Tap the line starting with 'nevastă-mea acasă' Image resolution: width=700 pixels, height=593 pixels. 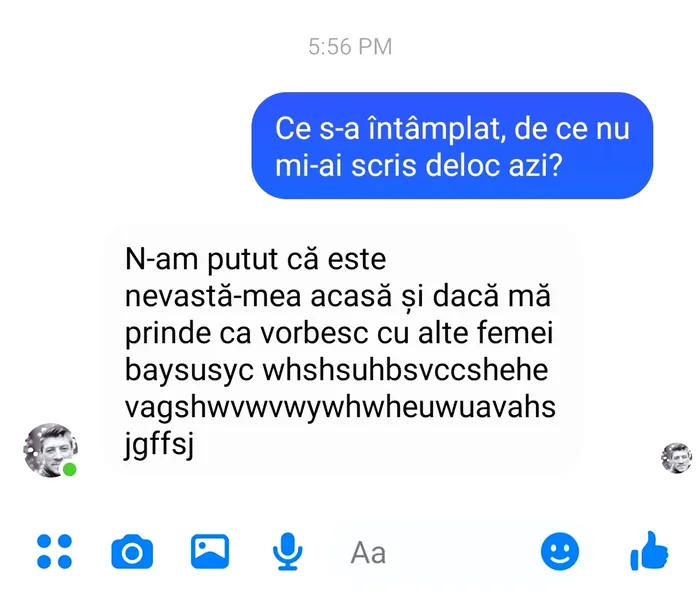click(x=338, y=296)
